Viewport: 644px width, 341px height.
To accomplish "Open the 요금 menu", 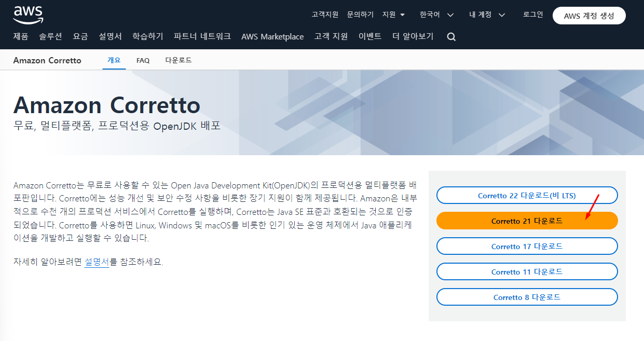I will tap(80, 36).
